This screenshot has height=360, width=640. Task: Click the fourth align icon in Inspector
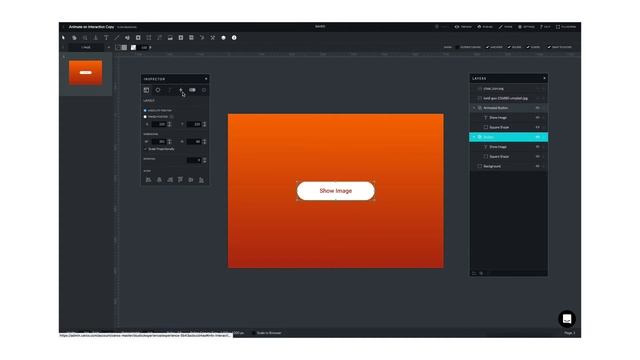click(x=180, y=180)
